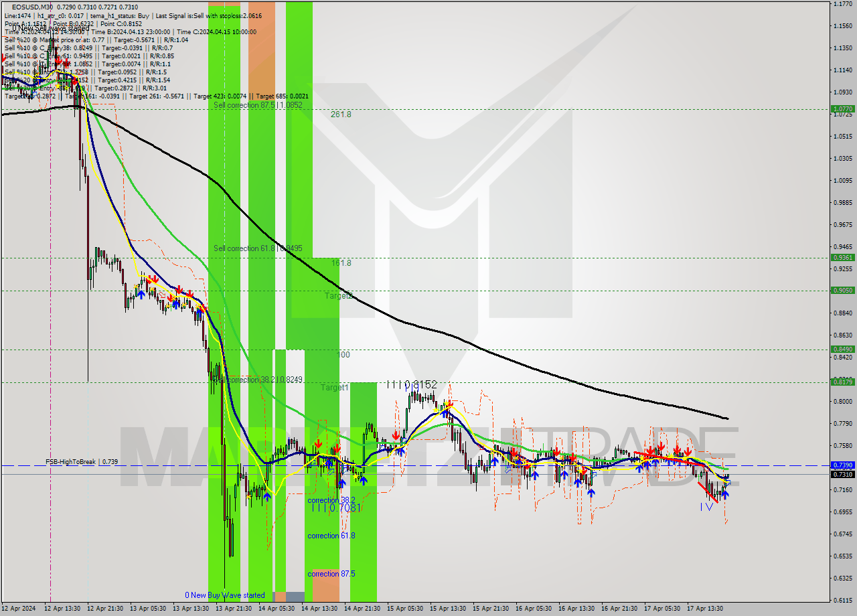Image resolution: width=857 pixels, height=616 pixels.
Task: Click the '12 Apr 2024' date label
Action: 19,609
